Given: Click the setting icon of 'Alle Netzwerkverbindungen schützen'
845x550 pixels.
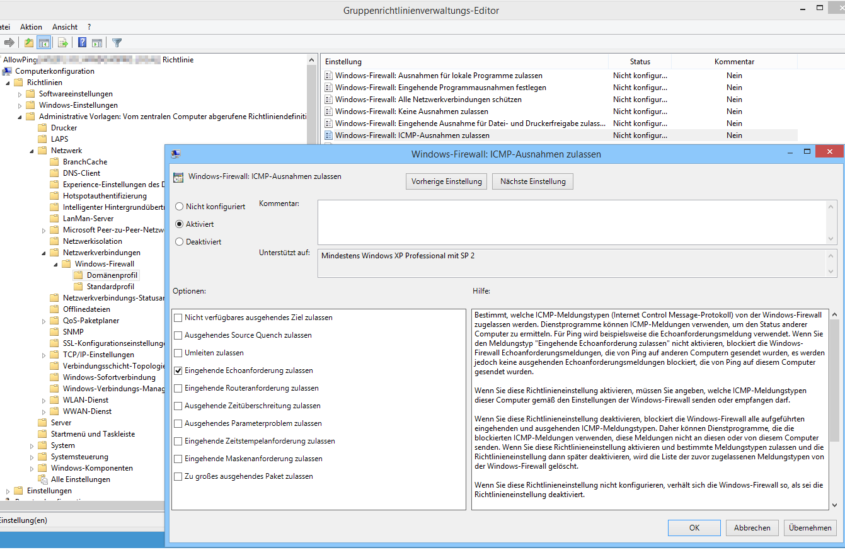Looking at the screenshot, I should click(x=328, y=99).
